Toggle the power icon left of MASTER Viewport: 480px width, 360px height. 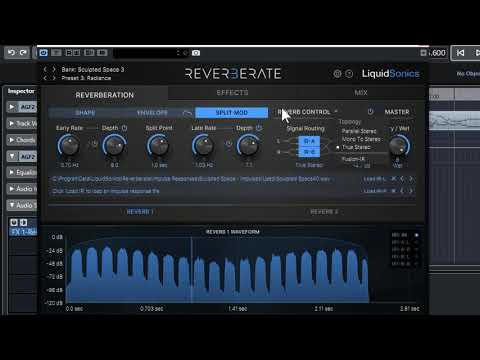point(370,112)
